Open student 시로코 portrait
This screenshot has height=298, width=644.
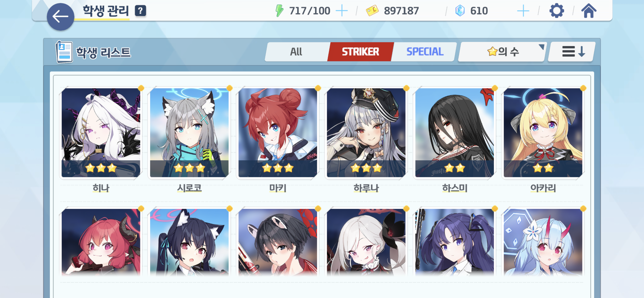pos(189,133)
